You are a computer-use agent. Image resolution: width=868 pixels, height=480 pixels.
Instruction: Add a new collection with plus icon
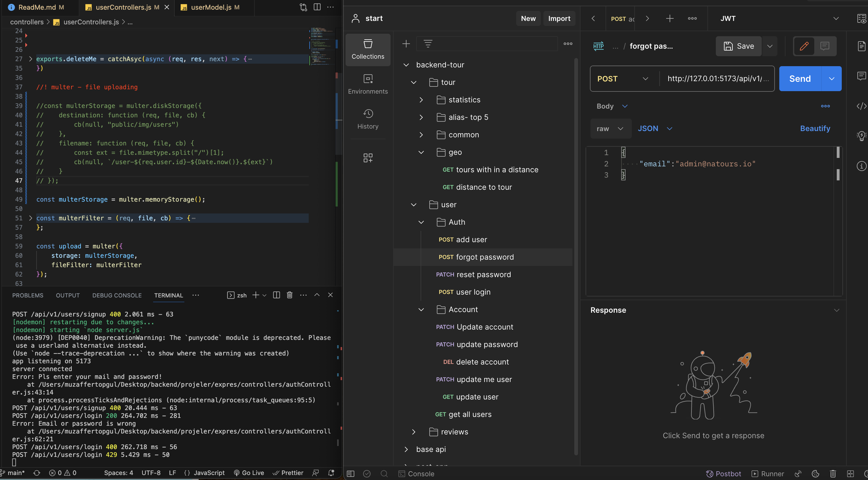coord(406,44)
